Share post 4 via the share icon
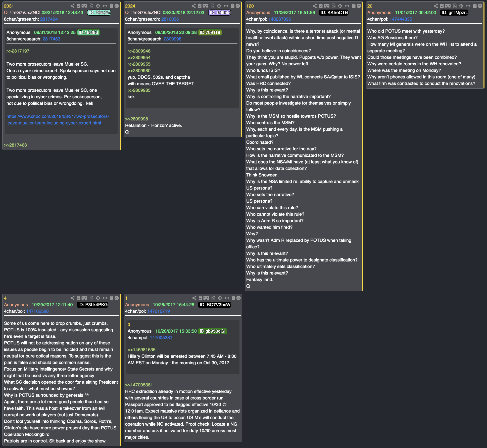487x448 pixels. [72, 298]
